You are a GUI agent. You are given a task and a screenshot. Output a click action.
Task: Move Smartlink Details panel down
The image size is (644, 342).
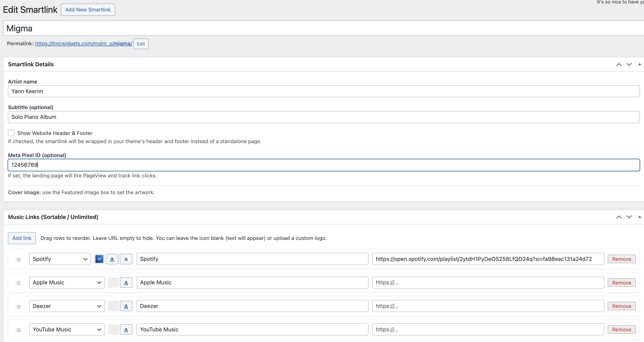pyautogui.click(x=629, y=65)
